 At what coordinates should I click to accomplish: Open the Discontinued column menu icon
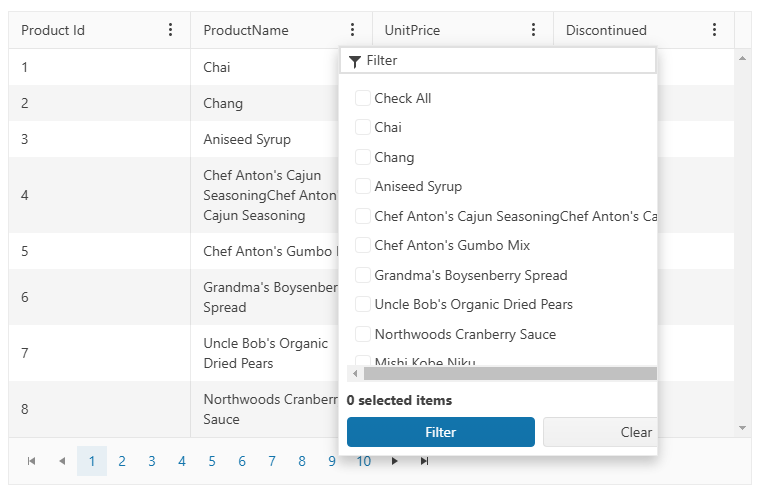[x=714, y=30]
